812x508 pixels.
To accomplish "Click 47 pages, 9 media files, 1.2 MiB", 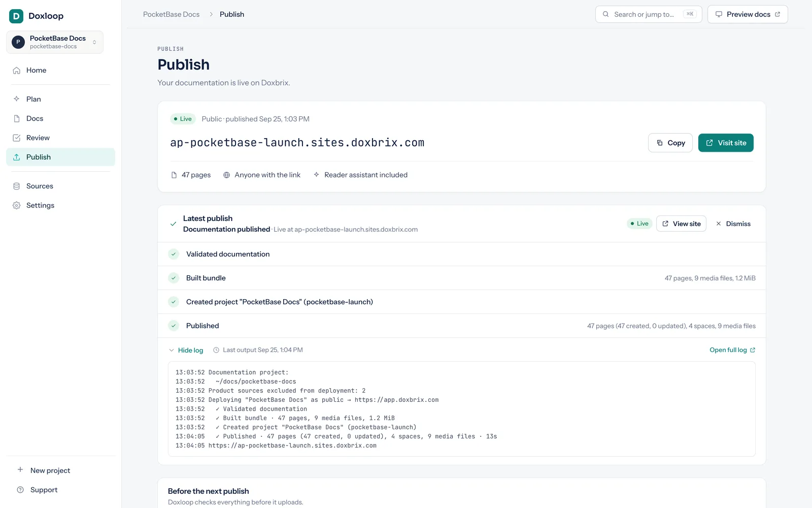I will point(710,278).
